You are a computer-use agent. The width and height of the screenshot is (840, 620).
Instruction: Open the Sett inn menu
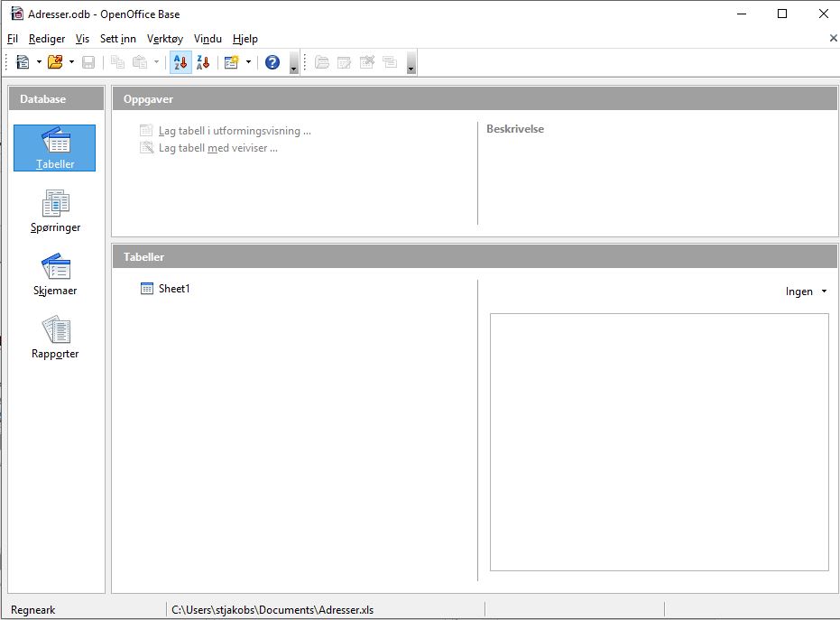118,39
